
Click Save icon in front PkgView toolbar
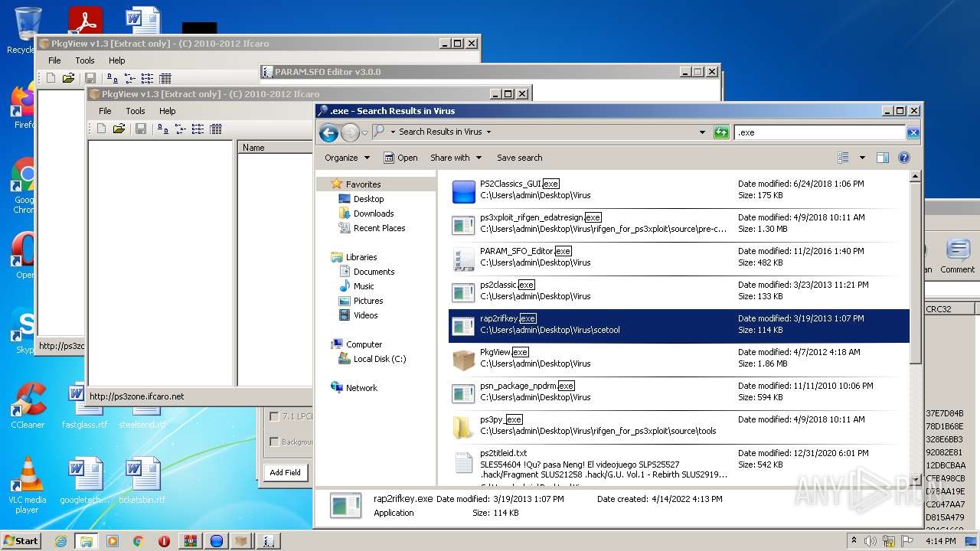141,129
